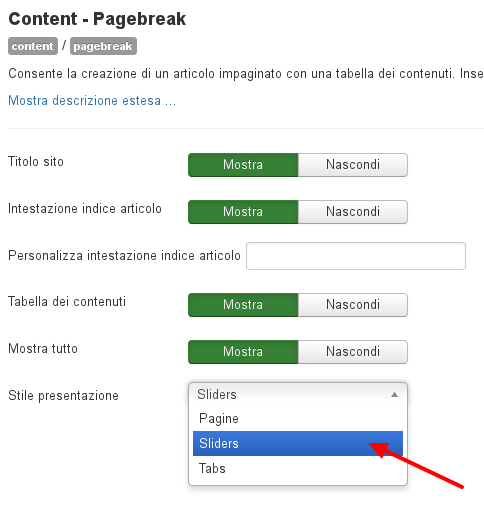Choose Mostra for Intestazione indice articolo
The height and width of the screenshot is (515, 484).
click(243, 212)
